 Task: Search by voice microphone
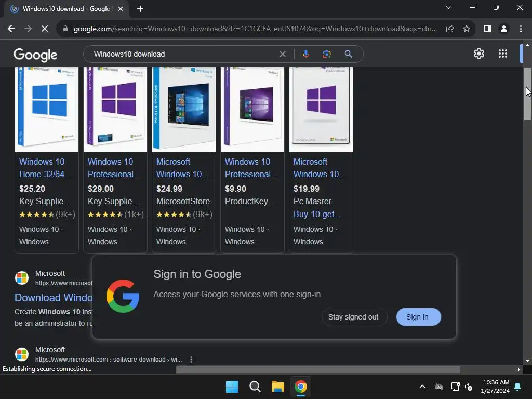pyautogui.click(x=305, y=54)
